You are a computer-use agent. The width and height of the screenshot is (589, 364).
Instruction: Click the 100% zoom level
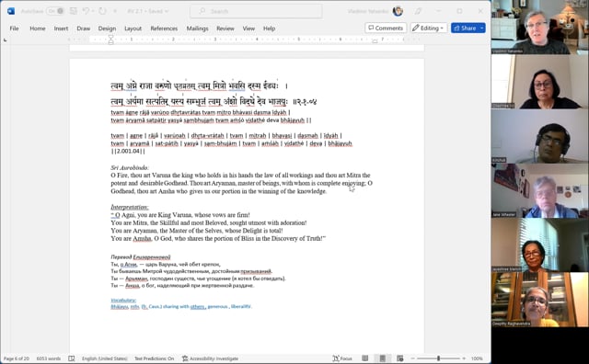pos(477,358)
